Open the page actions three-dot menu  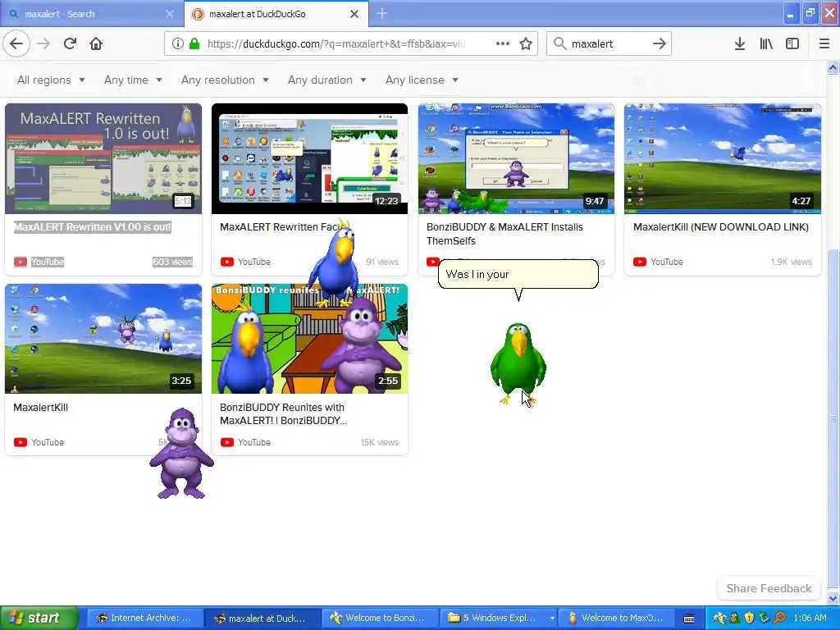pos(503,44)
